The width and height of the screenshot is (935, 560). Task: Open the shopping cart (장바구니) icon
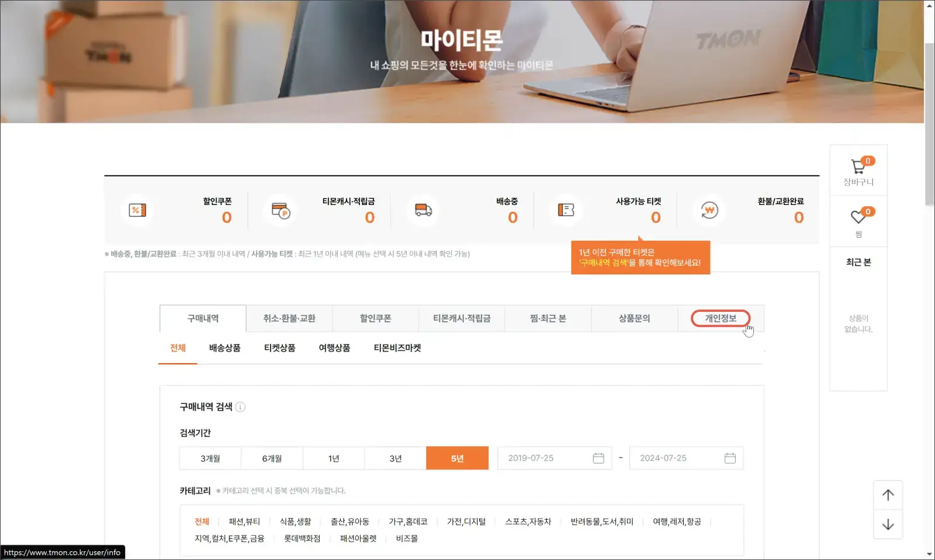(858, 166)
